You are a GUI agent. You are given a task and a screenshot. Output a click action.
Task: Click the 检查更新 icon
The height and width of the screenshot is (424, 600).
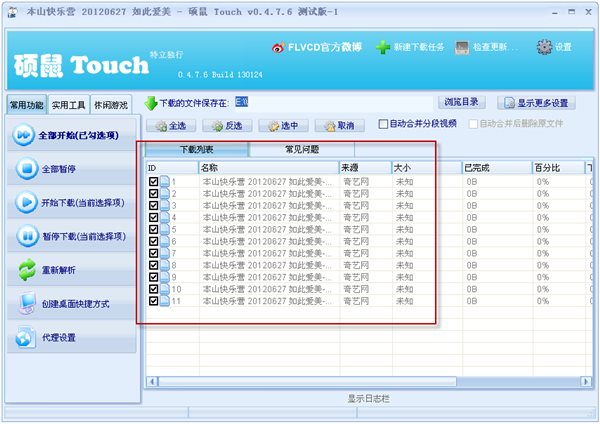click(x=462, y=47)
